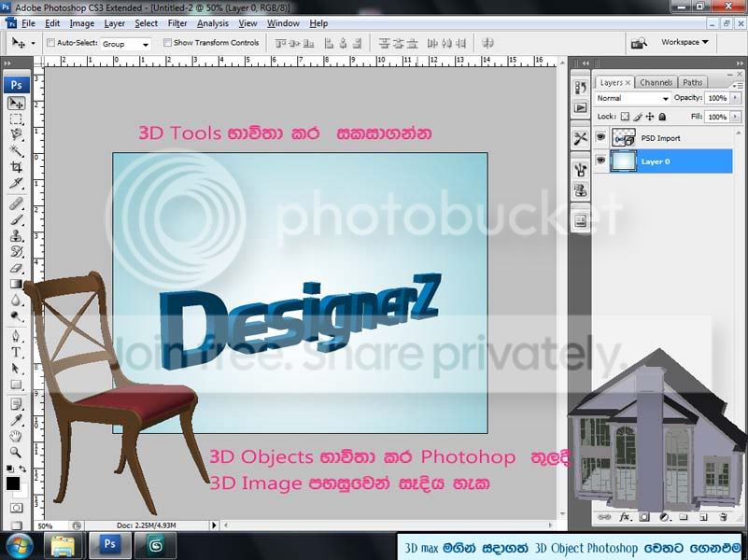748x560 pixels.
Task: Select the Healing Brush tool
Action: pyautogui.click(x=16, y=204)
